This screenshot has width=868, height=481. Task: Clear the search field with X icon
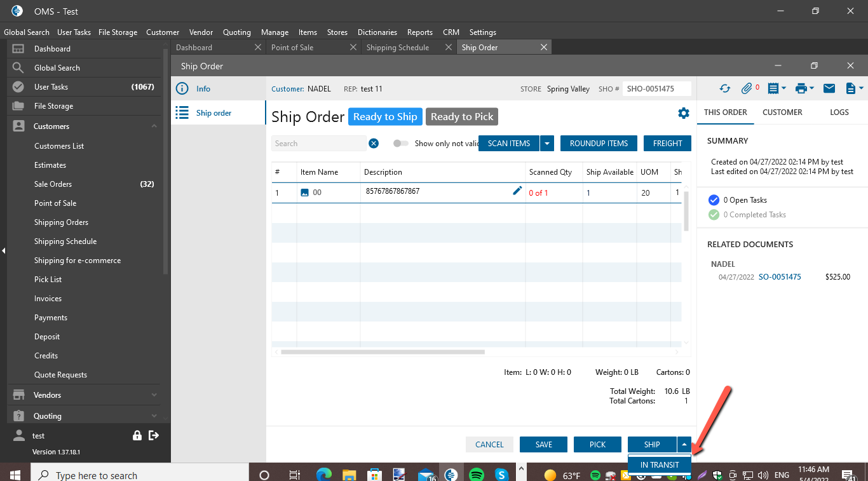pyautogui.click(x=374, y=144)
